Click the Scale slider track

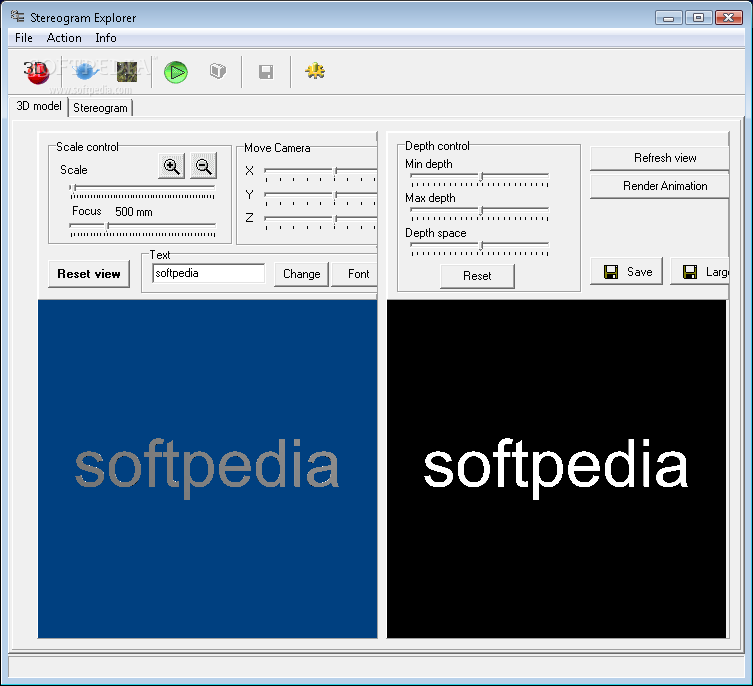click(143, 190)
